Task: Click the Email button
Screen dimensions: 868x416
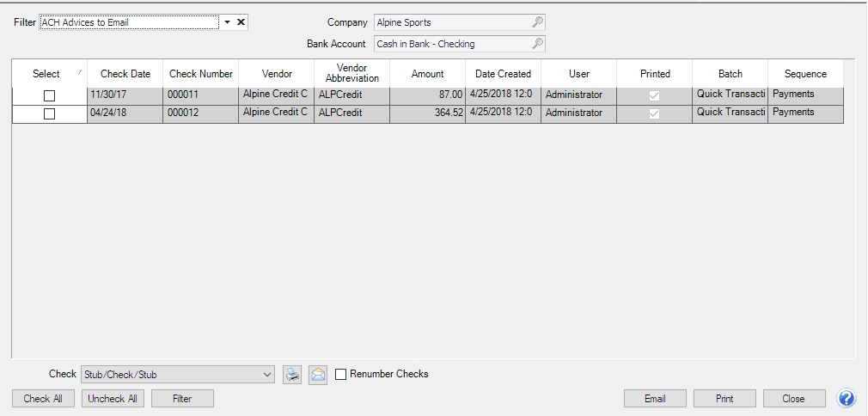Action: click(x=655, y=399)
